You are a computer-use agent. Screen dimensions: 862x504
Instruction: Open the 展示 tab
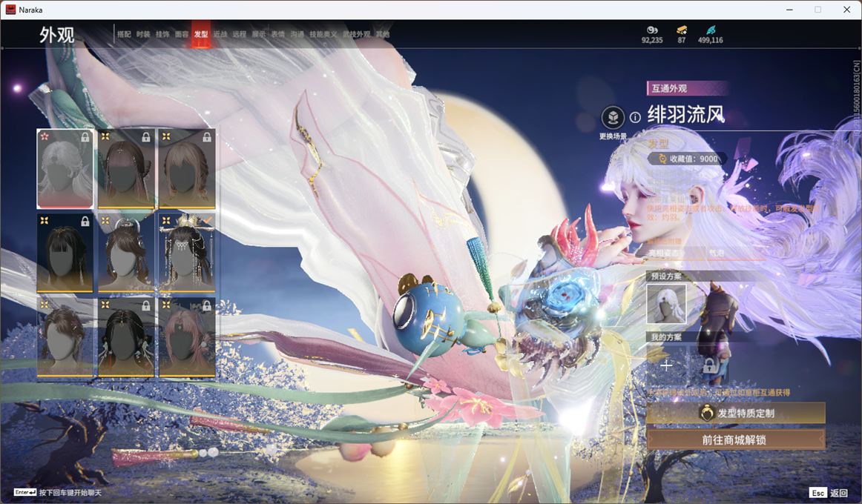click(x=259, y=34)
